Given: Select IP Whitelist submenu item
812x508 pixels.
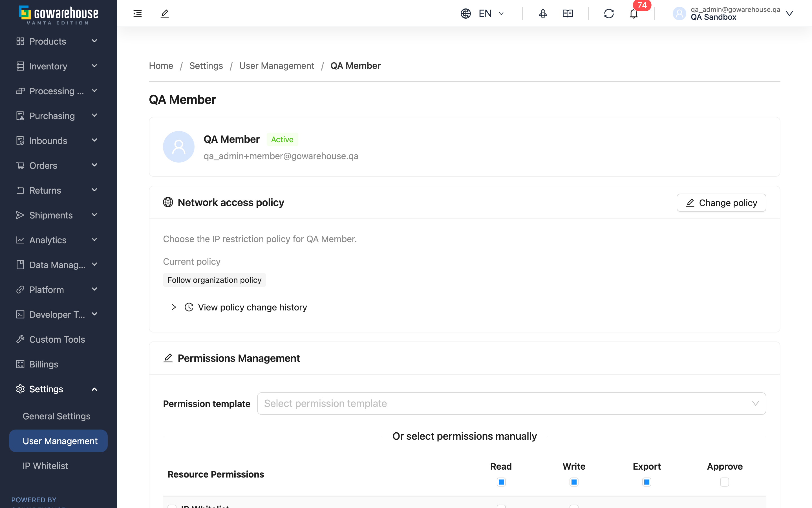Looking at the screenshot, I should click(58, 466).
